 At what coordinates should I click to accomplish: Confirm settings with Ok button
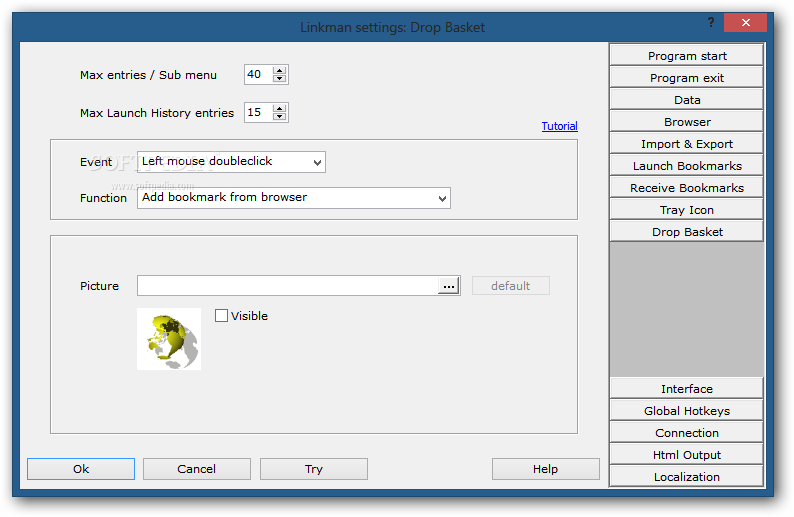tap(81, 469)
